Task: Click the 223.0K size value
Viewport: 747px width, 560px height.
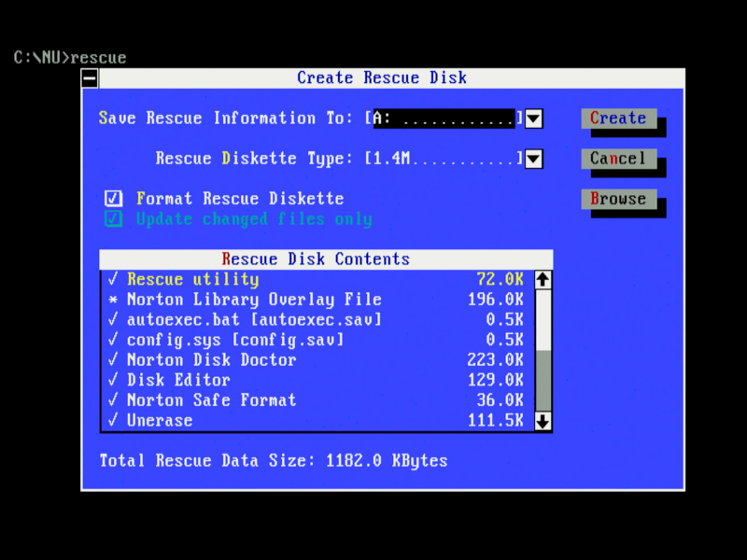Action: (496, 360)
